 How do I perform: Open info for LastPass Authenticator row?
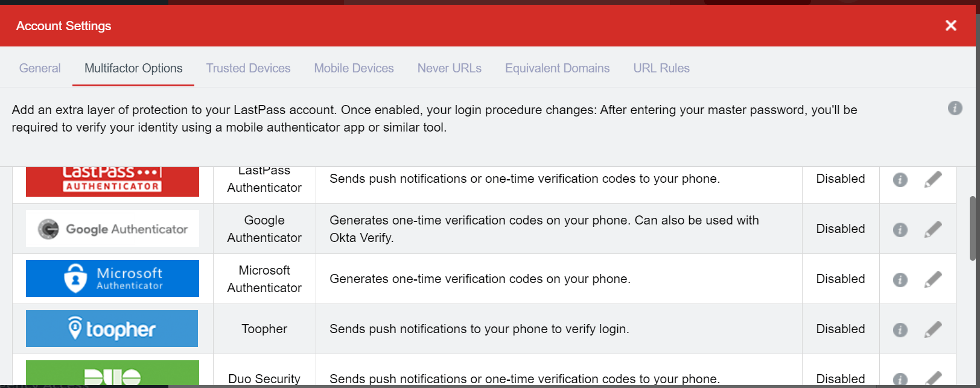pos(900,180)
